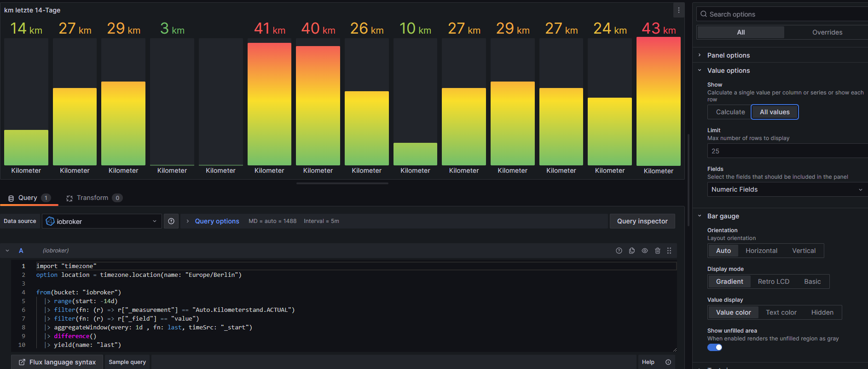Choose Gradient display mode
This screenshot has height=369, width=868.
pyautogui.click(x=729, y=281)
